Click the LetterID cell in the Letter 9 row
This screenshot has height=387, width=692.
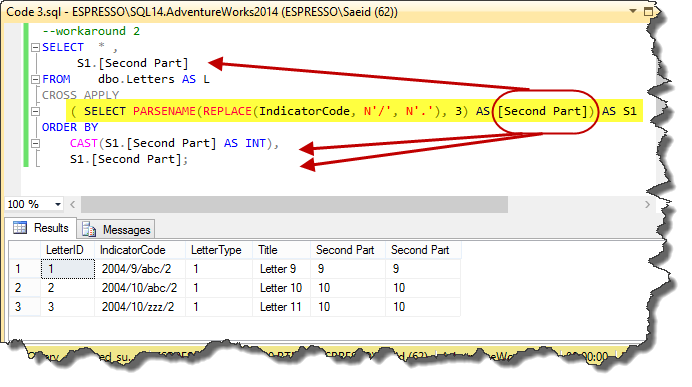(68, 269)
